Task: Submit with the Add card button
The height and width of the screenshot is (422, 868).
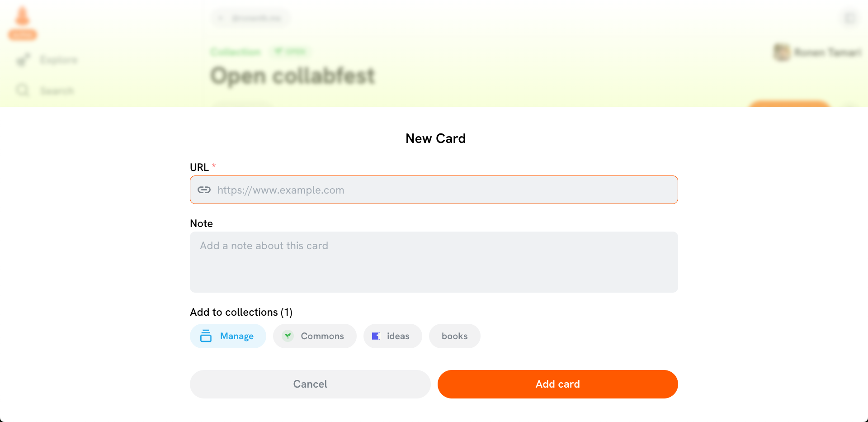Action: (557, 384)
